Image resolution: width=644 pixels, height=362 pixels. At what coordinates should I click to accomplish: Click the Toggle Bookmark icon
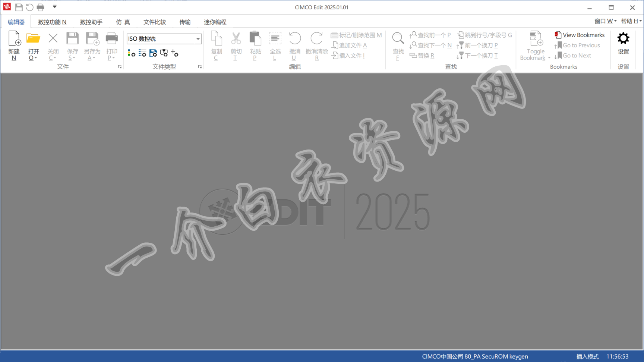536,39
